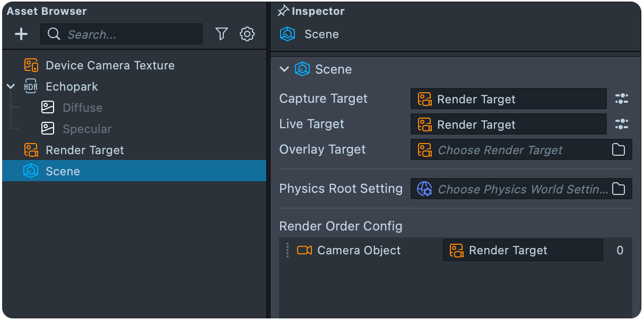644x320 pixels.
Task: Open the asset filter funnel icon
Action: click(x=222, y=34)
